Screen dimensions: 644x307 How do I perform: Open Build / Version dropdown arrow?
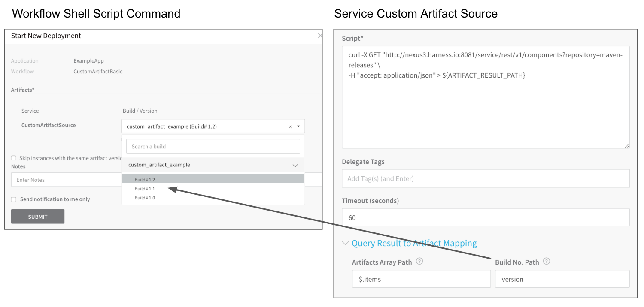pos(298,126)
